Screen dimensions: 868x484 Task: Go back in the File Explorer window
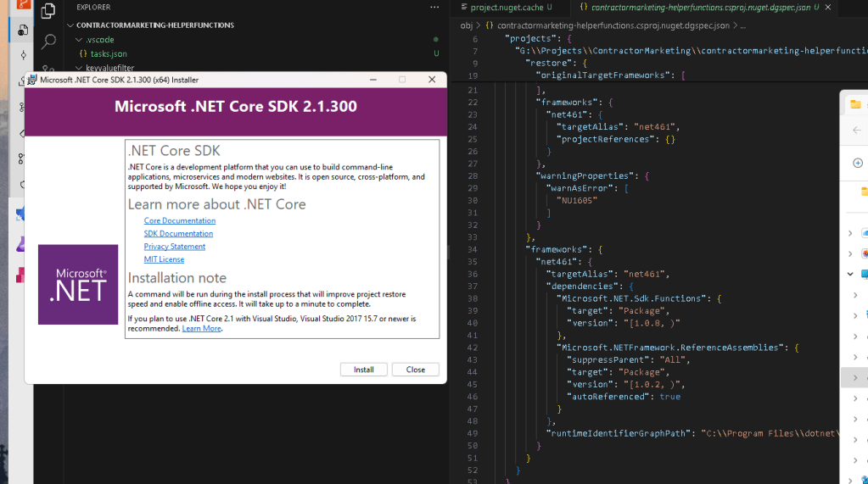click(x=857, y=130)
